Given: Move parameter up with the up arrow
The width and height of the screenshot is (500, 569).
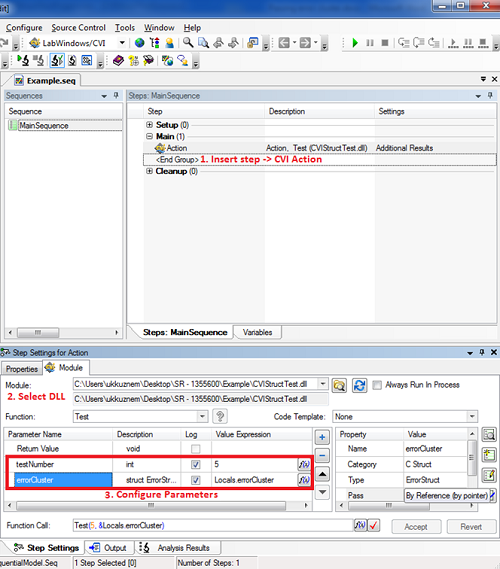Looking at the screenshot, I should coord(322,474).
